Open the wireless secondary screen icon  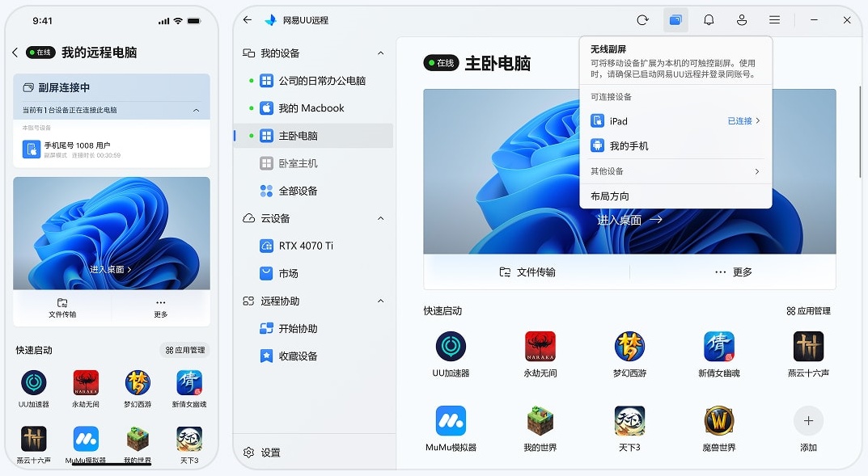pyautogui.click(x=675, y=20)
